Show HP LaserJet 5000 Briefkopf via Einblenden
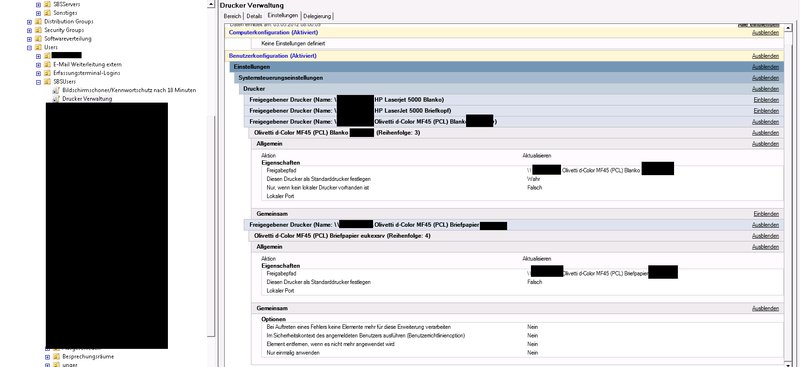800x367 pixels. [x=766, y=111]
